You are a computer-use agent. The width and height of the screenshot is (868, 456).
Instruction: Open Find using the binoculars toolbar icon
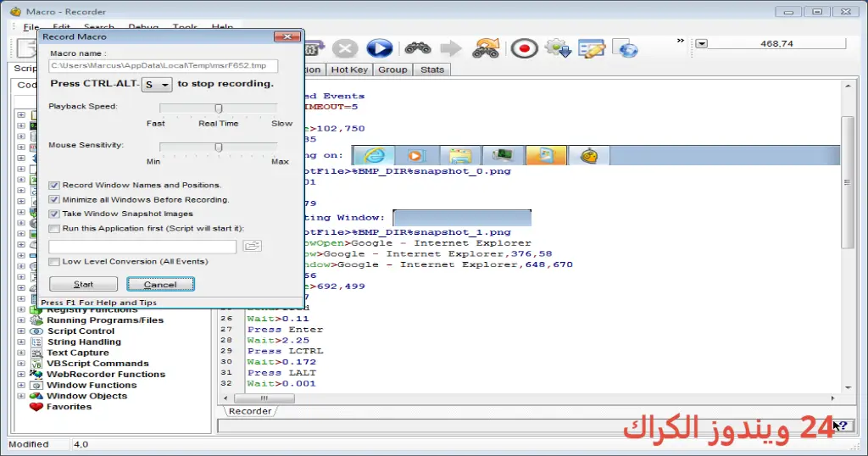[x=417, y=48]
